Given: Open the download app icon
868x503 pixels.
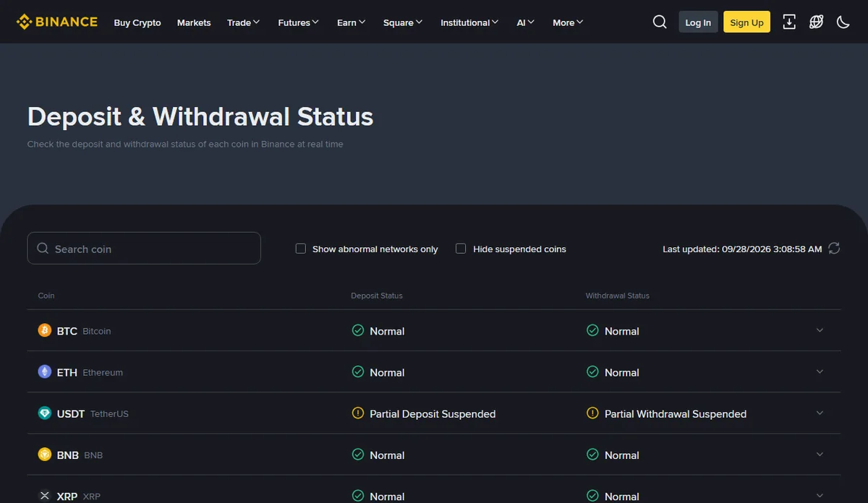Looking at the screenshot, I should 789,22.
